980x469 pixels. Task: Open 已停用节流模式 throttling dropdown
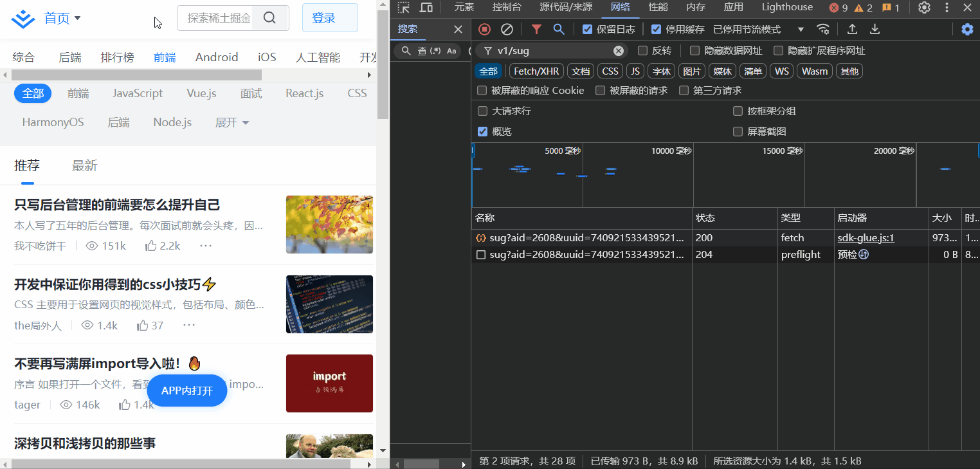click(759, 29)
